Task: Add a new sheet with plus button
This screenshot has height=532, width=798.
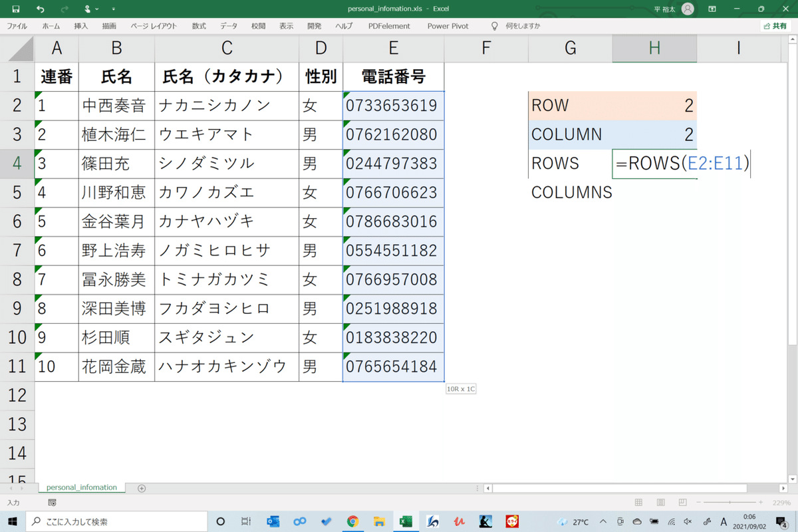Action: tap(142, 488)
